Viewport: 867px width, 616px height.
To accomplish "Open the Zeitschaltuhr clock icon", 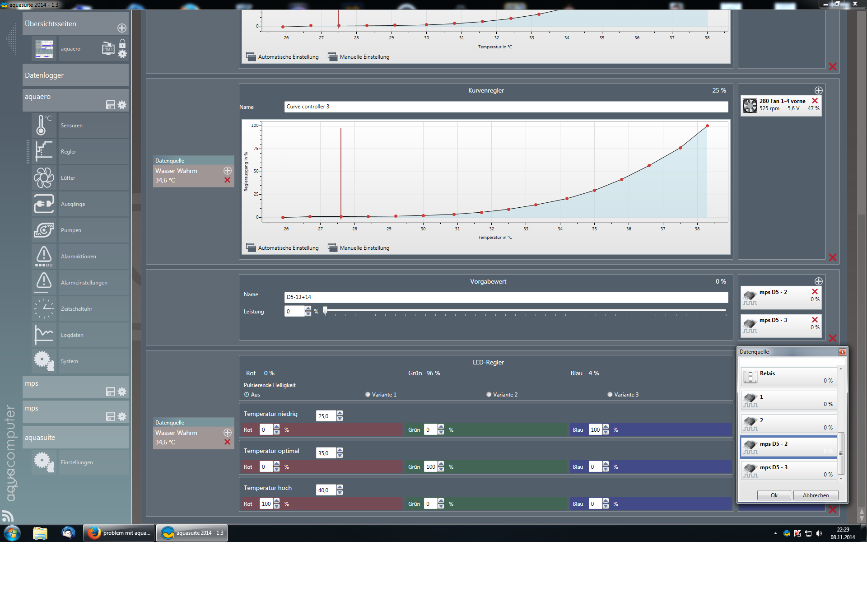I will (44, 308).
